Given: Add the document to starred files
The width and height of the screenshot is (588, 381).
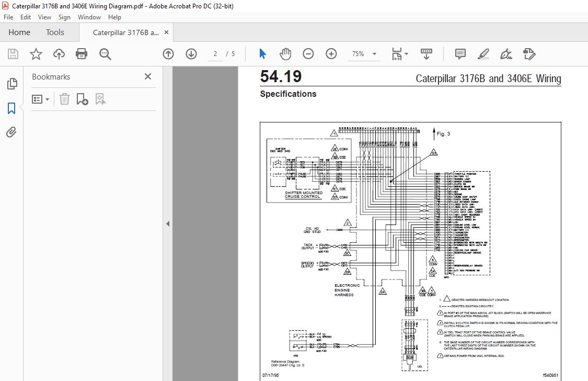Looking at the screenshot, I should pos(36,54).
